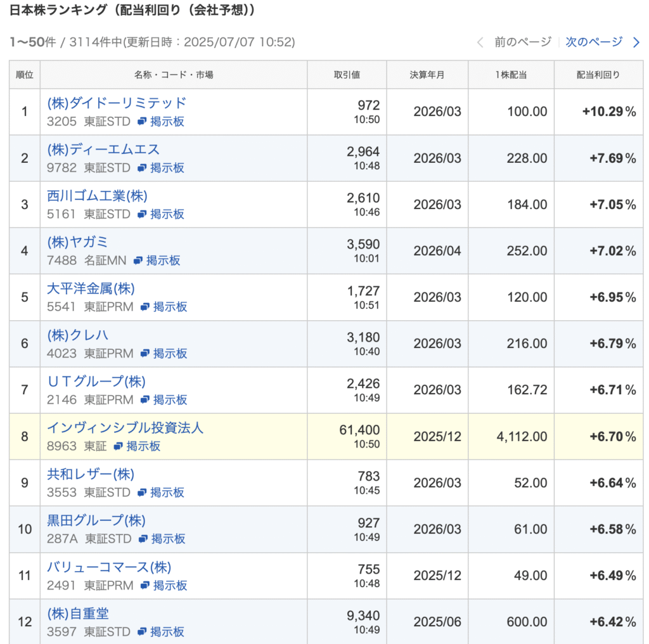
Task: Click the 取引値 column header
Action: [x=347, y=75]
